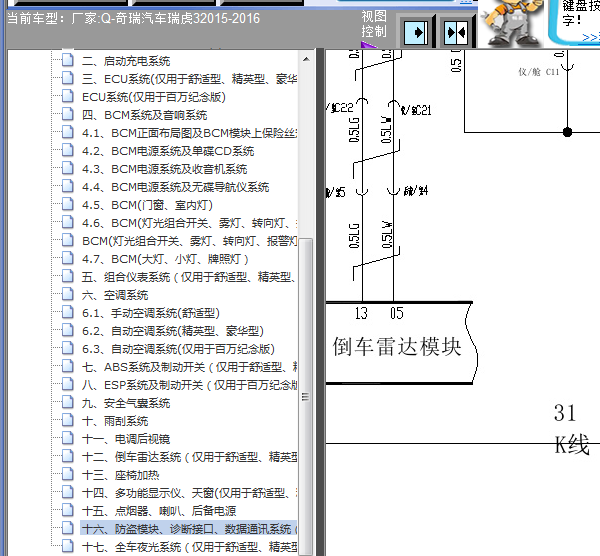Click the document icon beside 4.5、BCM(门窗、室内灯)

(68, 204)
